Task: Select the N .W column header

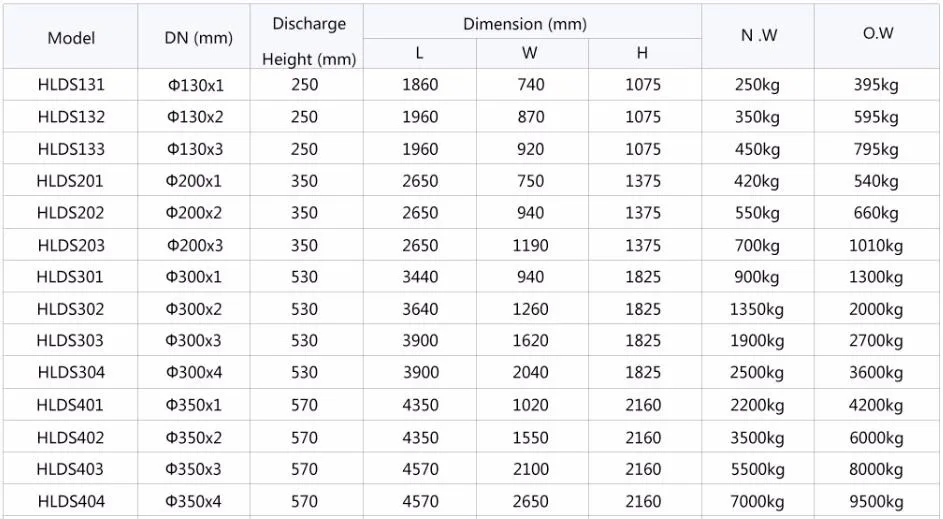Action: [759, 35]
